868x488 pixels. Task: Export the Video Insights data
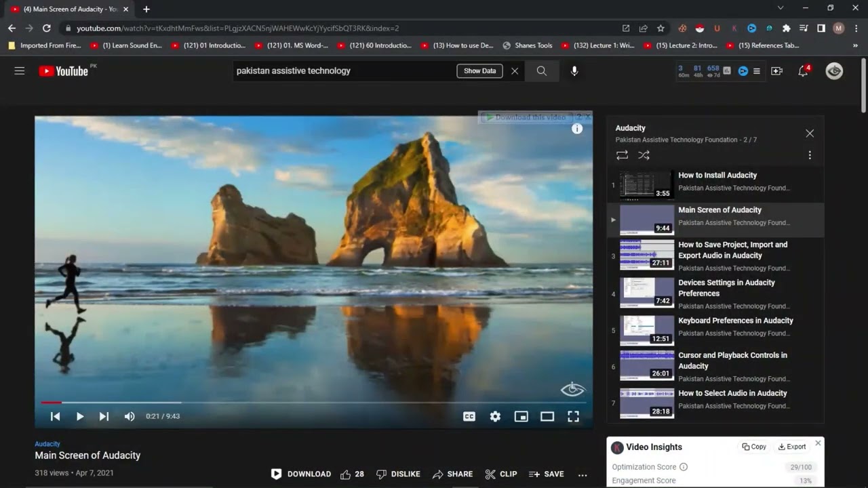792,447
